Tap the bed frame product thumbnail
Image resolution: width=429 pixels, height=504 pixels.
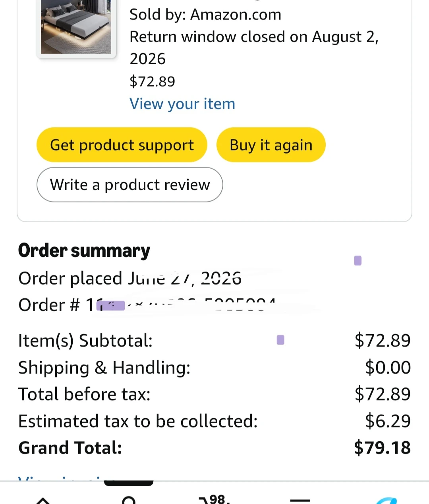pos(76,27)
